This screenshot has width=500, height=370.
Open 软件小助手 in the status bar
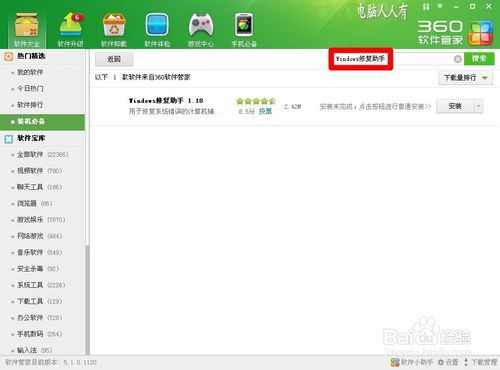coord(412,362)
